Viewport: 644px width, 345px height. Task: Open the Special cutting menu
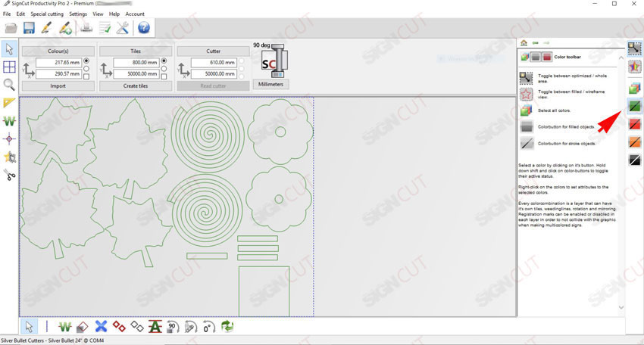47,14
